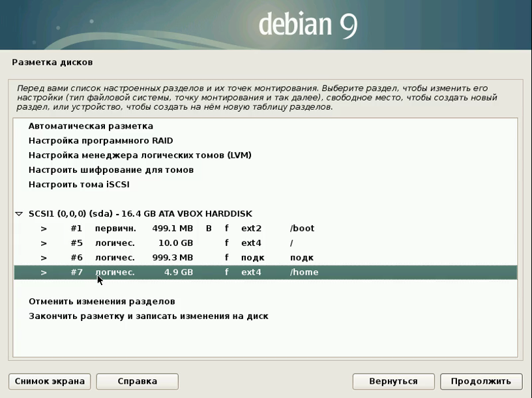This screenshot has width=532, height=398.
Task: Click the ext2 filesystem label of /boot partition
Action: (251, 228)
